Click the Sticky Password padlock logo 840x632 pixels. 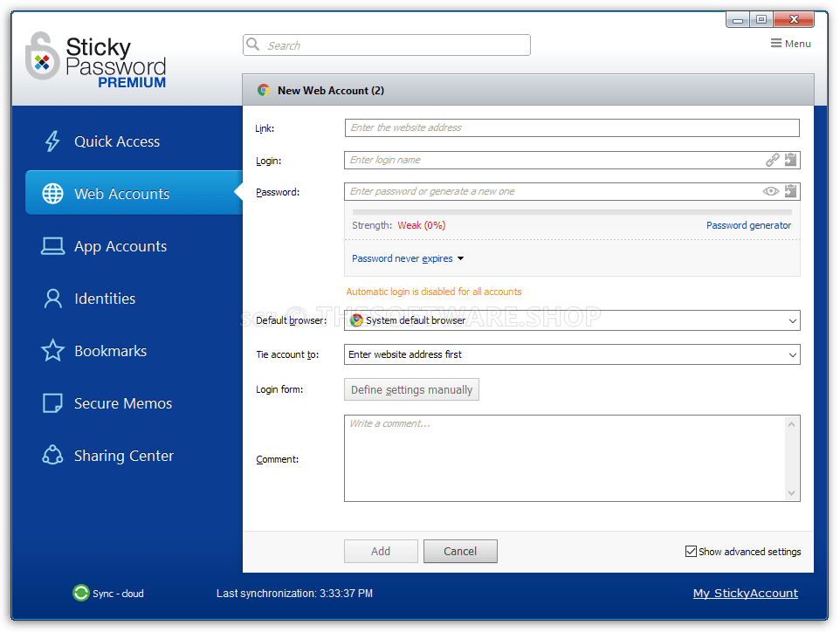pyautogui.click(x=42, y=56)
